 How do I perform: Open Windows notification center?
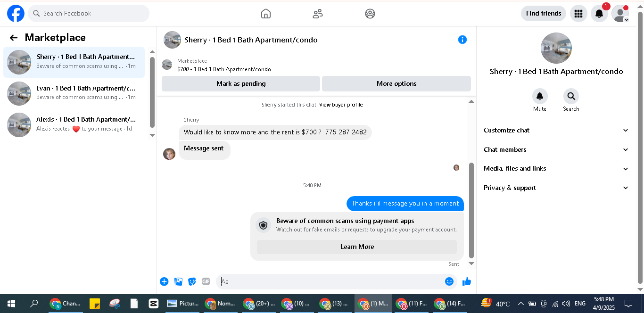pos(628,304)
